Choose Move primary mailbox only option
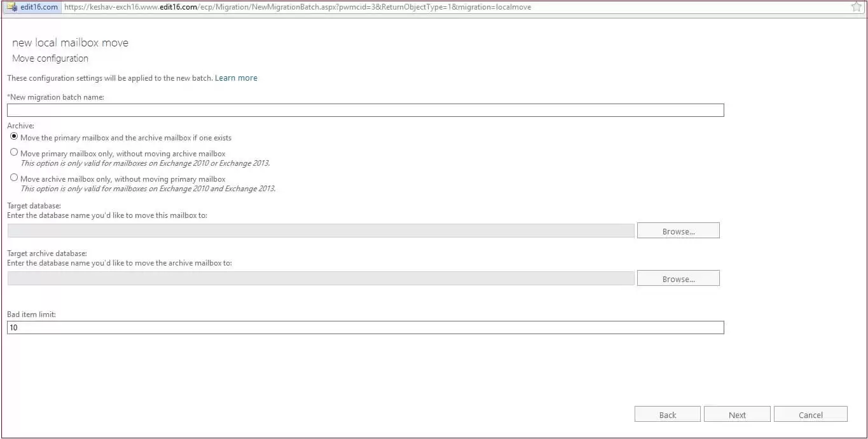Screen dimensions: 868x439 pos(14,152)
